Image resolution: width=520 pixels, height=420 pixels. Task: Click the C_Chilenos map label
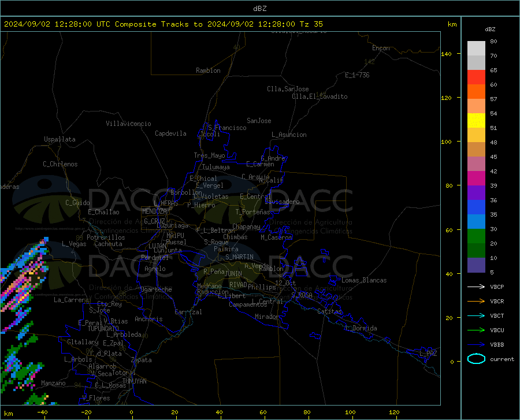pyautogui.click(x=60, y=164)
